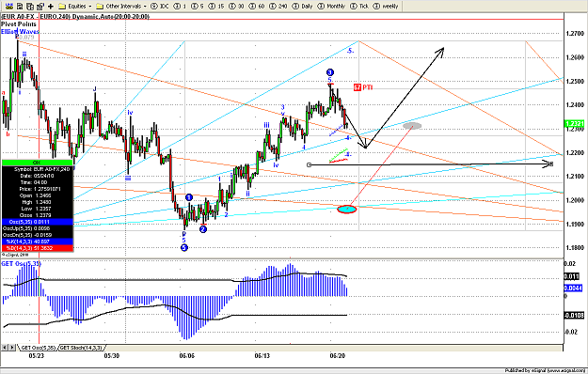Click the red %D(14,3,3) row
588x374 pixels.
click(37, 248)
